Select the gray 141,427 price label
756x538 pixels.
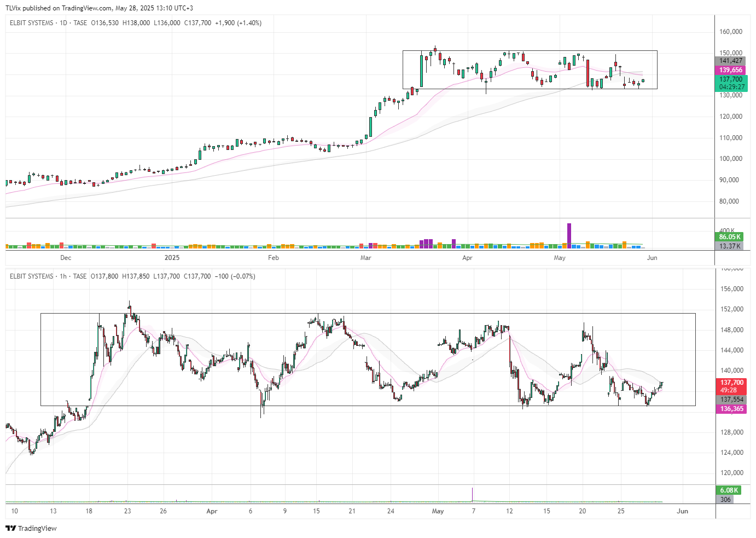730,61
